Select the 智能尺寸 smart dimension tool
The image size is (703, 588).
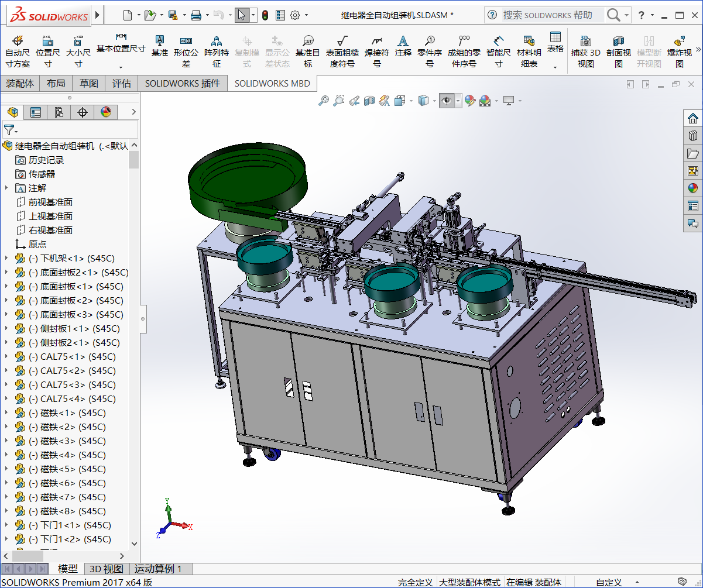click(499, 51)
